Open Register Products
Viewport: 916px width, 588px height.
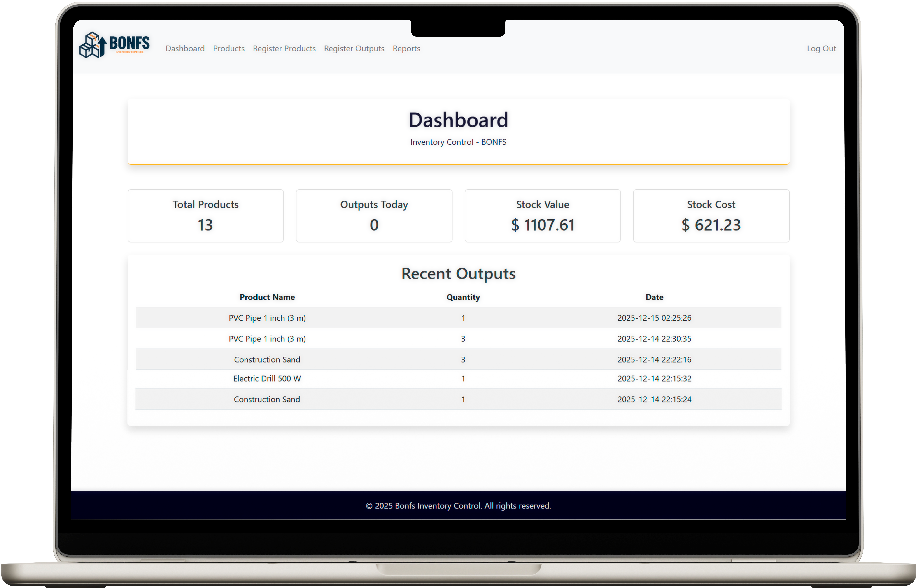point(284,49)
